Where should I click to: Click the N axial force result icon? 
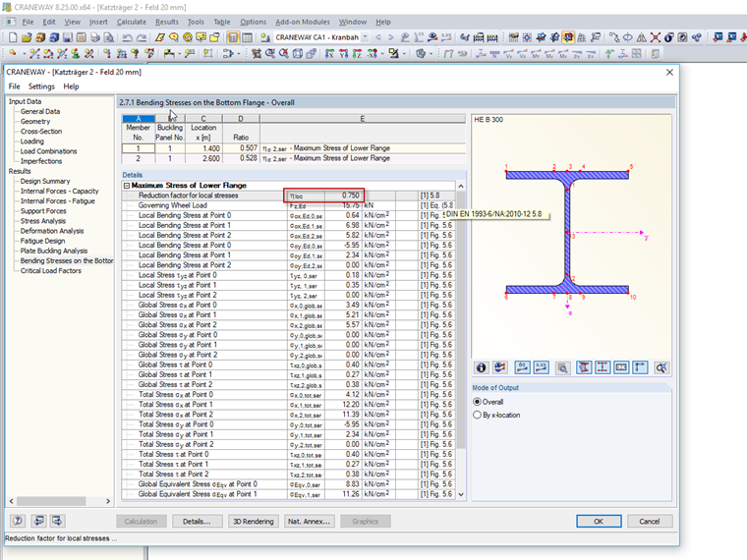[x=495, y=53]
